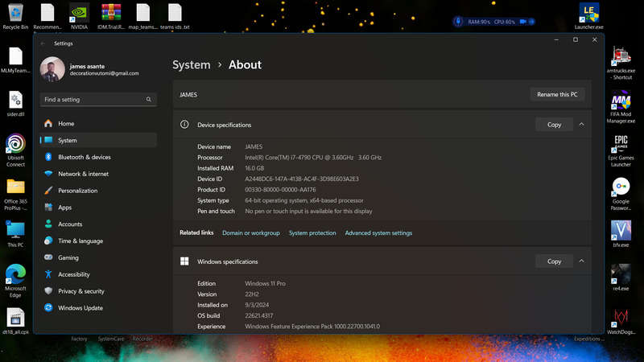The width and height of the screenshot is (644, 362).
Task: Launch re4.exe desktop shortcut
Action: [x=621, y=278]
